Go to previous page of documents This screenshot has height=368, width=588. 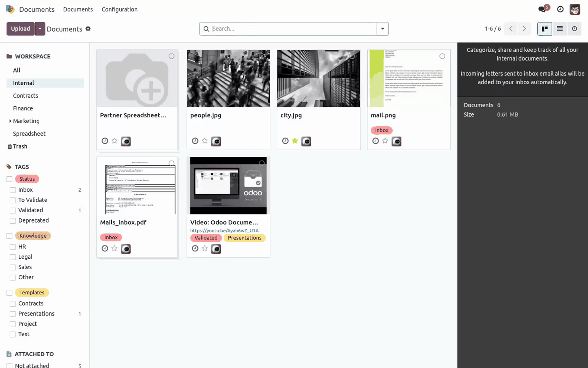point(511,29)
